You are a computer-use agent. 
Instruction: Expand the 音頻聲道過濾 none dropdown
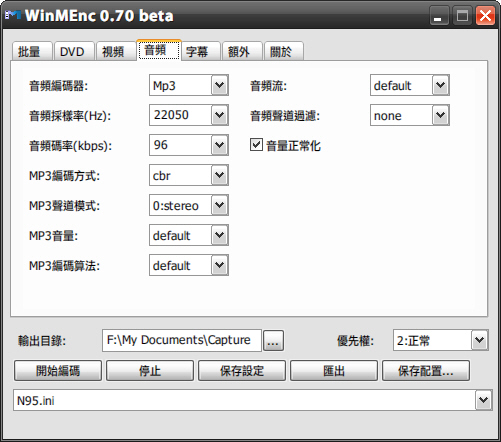click(441, 115)
